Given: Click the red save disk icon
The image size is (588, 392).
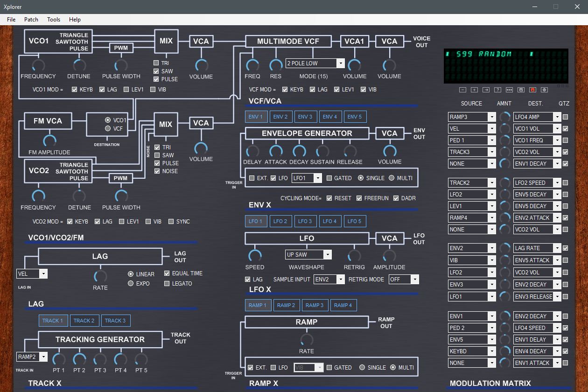Looking at the screenshot, I should pos(532,90).
